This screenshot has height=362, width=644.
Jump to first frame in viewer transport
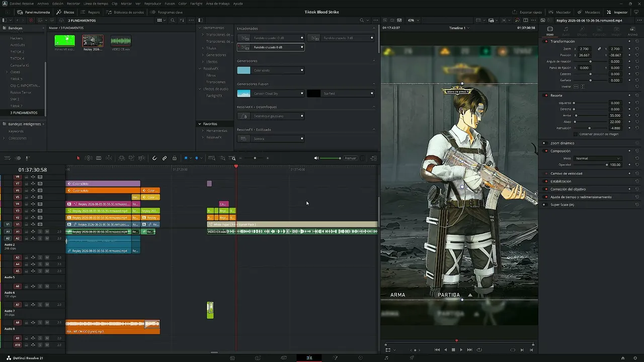pos(437,349)
